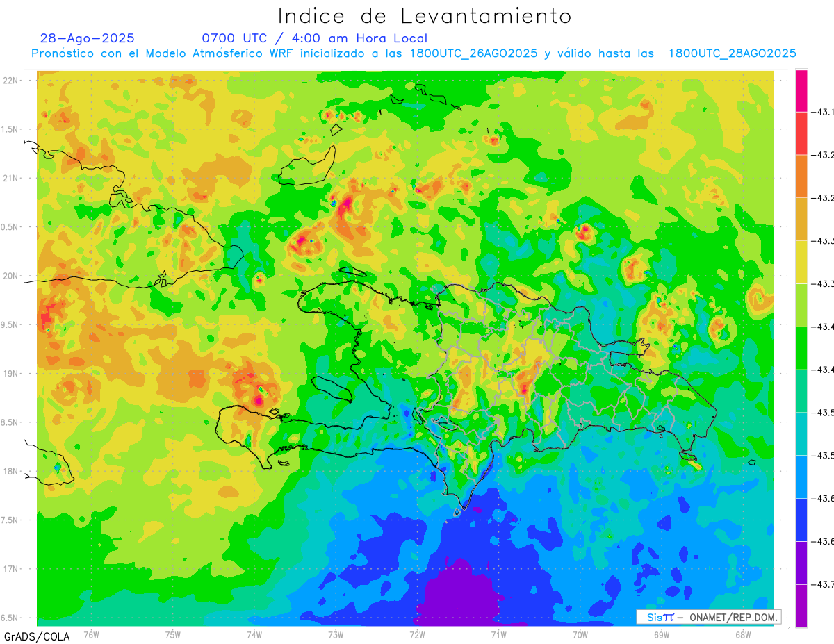Select the '-43.1' color bar value
This screenshot has height=644, width=834.
(824, 111)
